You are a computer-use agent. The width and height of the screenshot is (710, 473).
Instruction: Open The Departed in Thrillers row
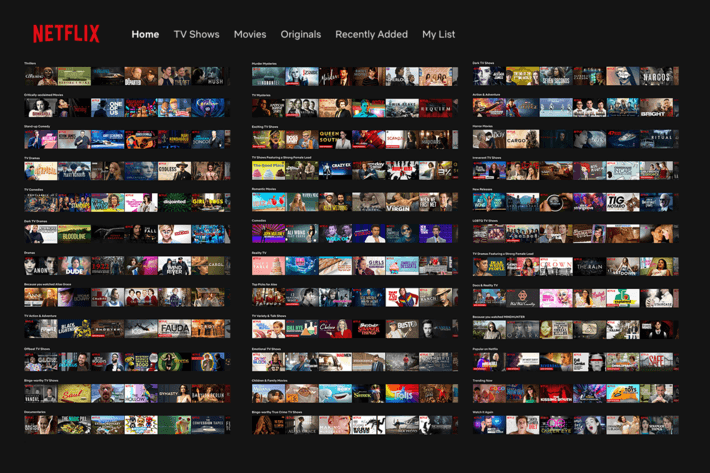coord(141,76)
